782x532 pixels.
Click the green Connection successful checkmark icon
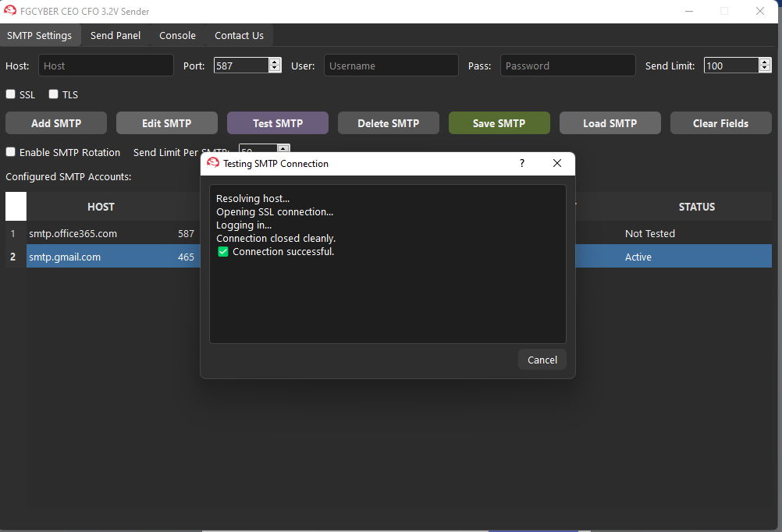click(222, 251)
